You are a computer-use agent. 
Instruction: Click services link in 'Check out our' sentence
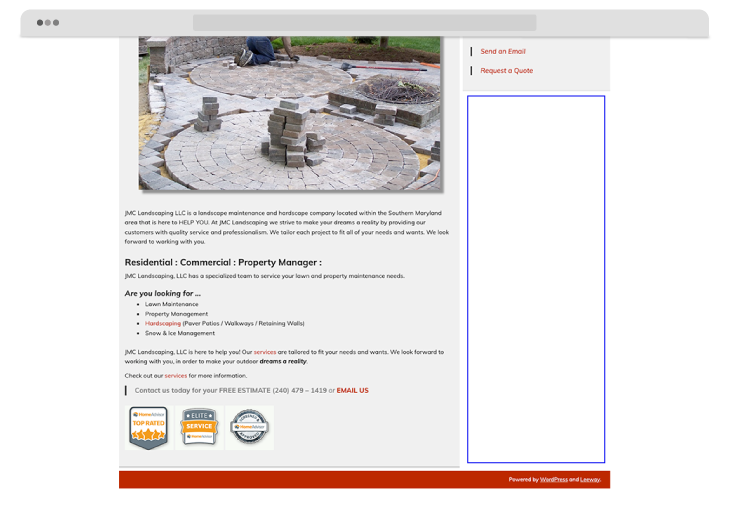(x=176, y=376)
